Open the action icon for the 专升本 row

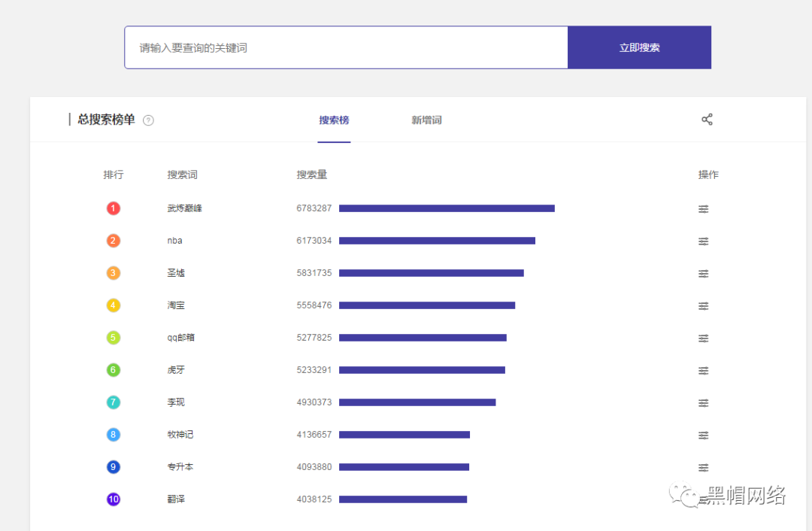[703, 467]
